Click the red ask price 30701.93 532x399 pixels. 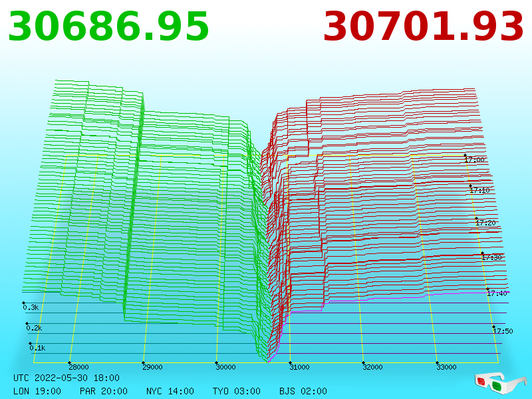click(424, 27)
